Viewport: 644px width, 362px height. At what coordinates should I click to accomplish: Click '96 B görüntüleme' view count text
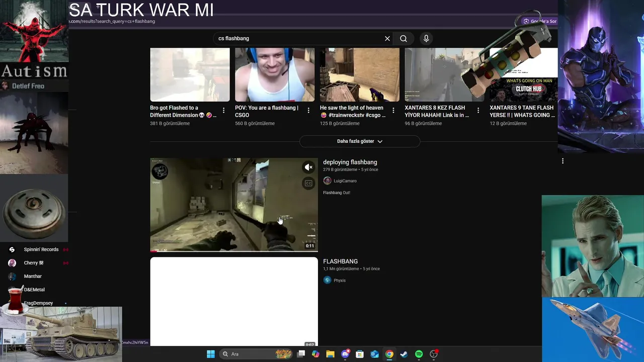click(423, 123)
